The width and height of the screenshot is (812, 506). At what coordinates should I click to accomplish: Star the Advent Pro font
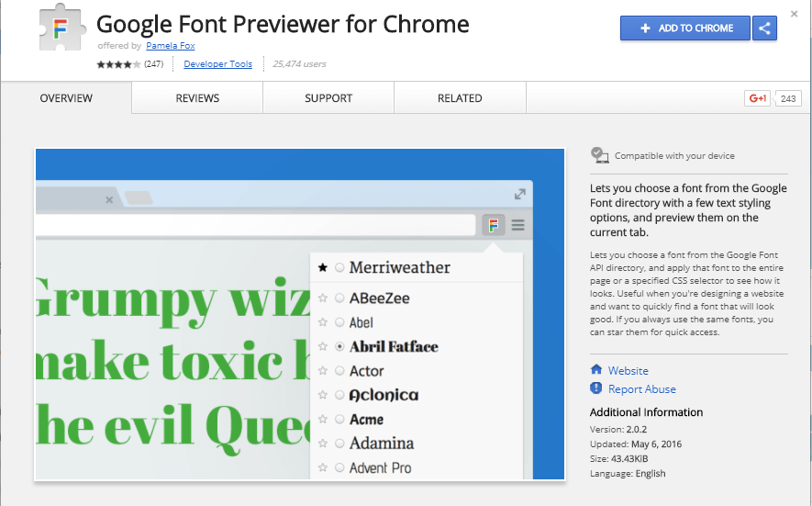pyautogui.click(x=323, y=467)
